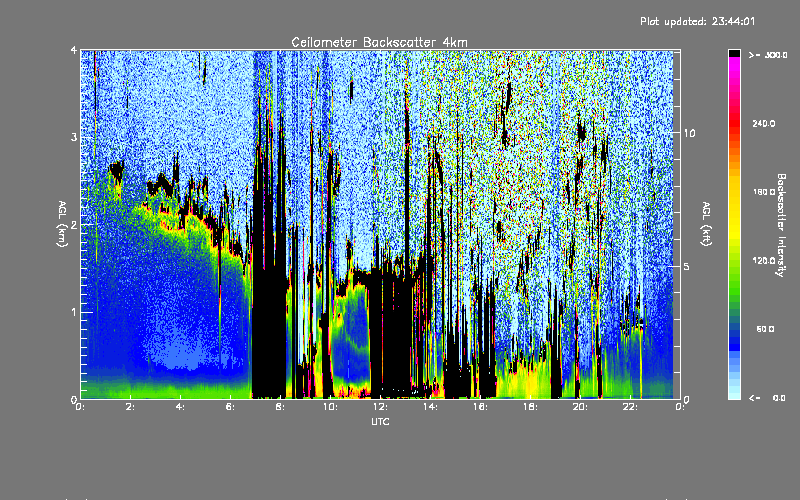800x500 pixels.
Task: Click the '16:' UTC hour tick label
Action: point(480,407)
